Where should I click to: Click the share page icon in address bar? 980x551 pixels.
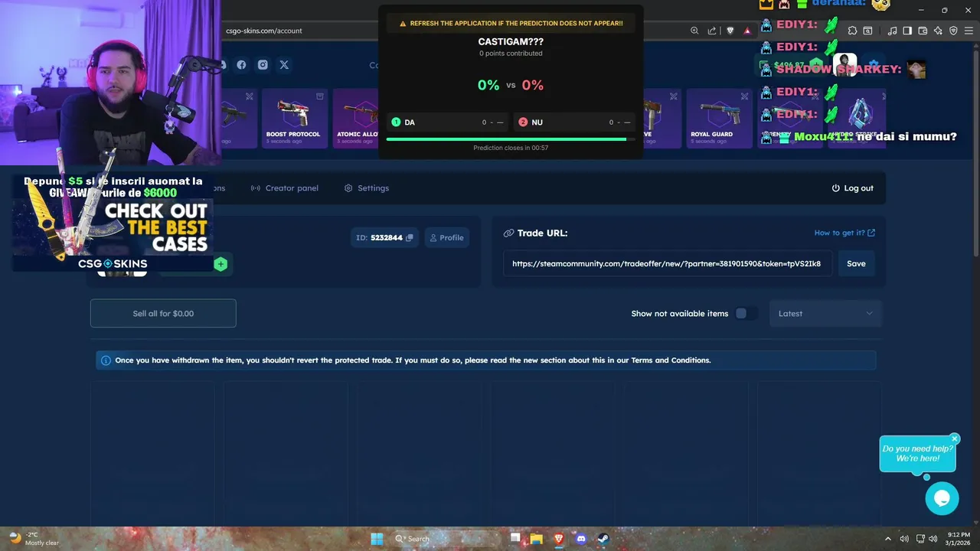(x=712, y=31)
